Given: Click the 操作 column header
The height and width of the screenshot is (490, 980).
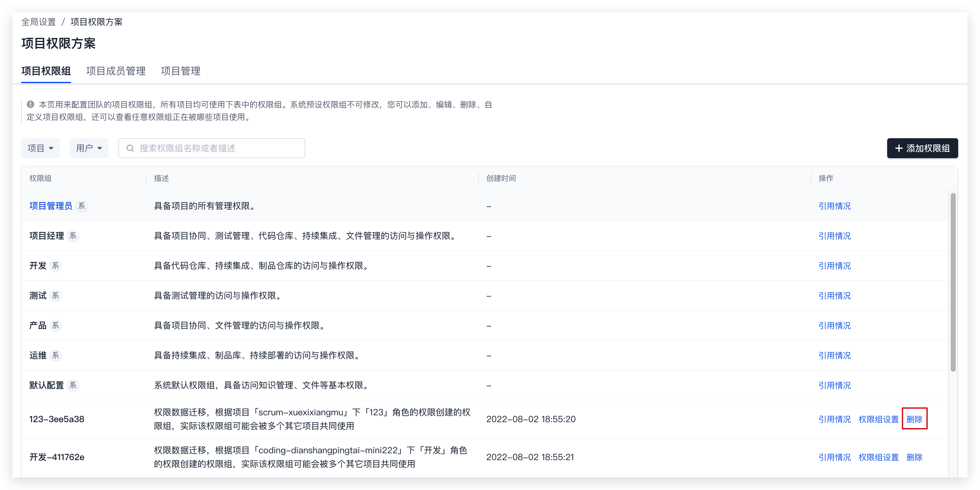Looking at the screenshot, I should tap(826, 178).
